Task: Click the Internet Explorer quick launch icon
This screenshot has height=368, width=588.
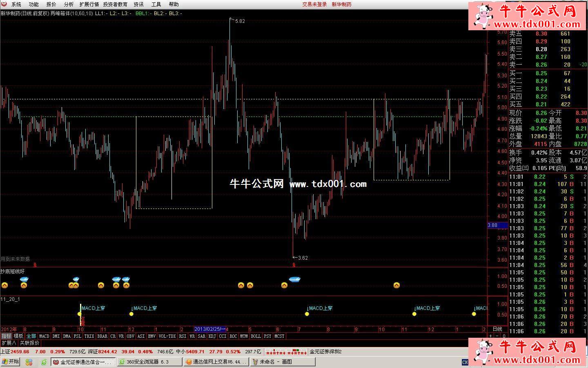Action: tap(44, 362)
